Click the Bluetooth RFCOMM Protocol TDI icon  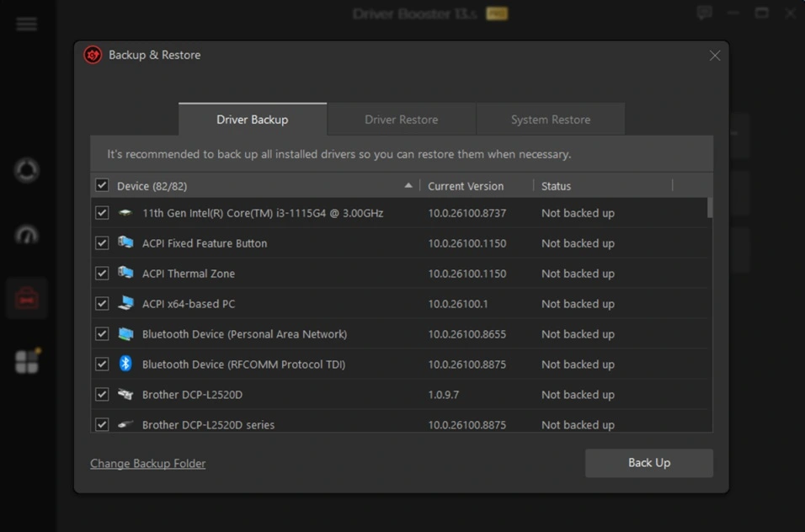(125, 363)
